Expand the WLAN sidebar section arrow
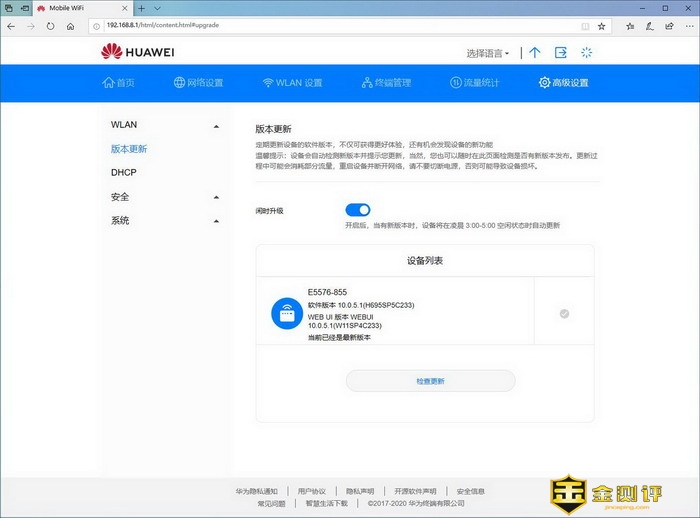 (216, 126)
